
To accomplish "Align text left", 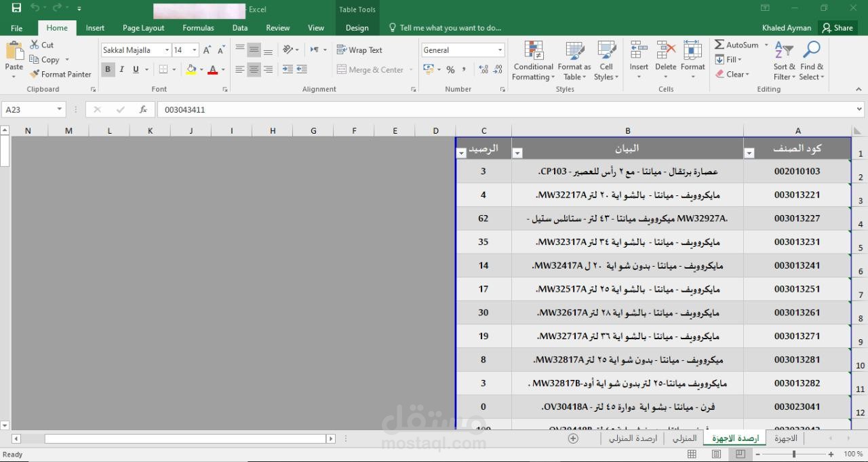I will [x=239, y=69].
